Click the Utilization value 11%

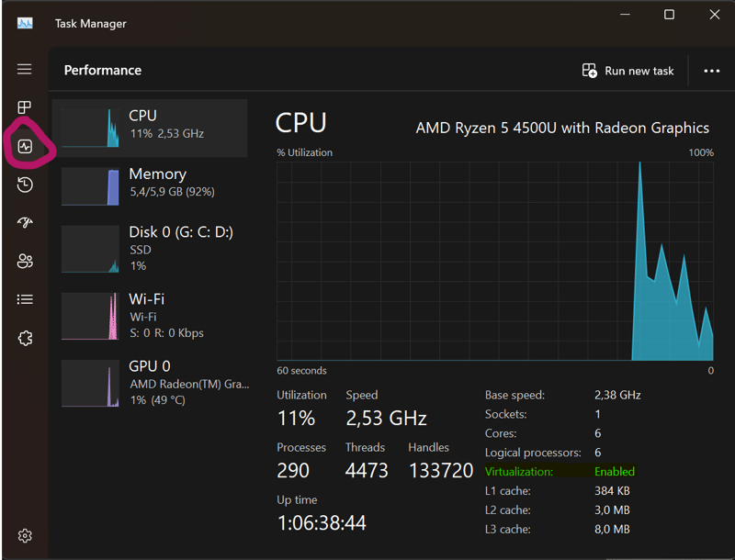click(296, 418)
